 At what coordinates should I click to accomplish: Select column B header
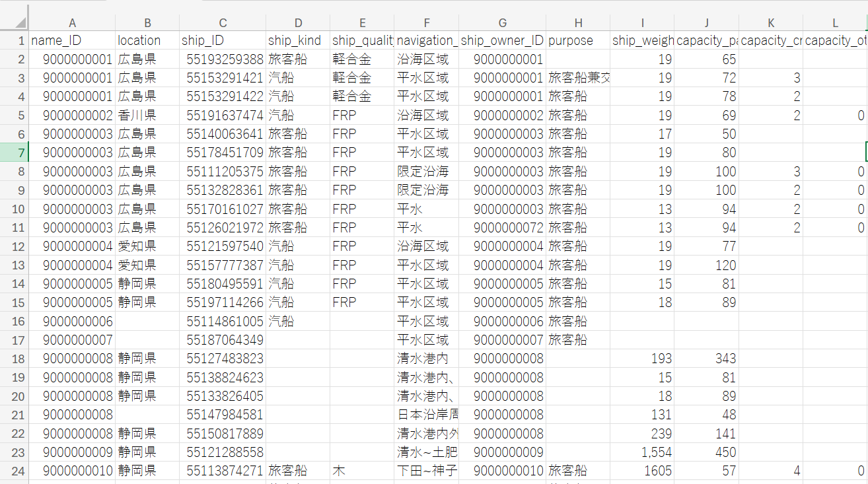pyautogui.click(x=147, y=22)
